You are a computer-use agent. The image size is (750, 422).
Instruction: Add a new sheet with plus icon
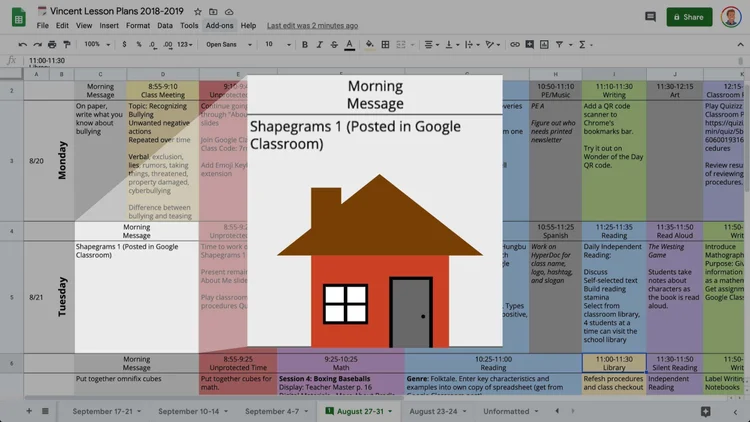(29, 411)
